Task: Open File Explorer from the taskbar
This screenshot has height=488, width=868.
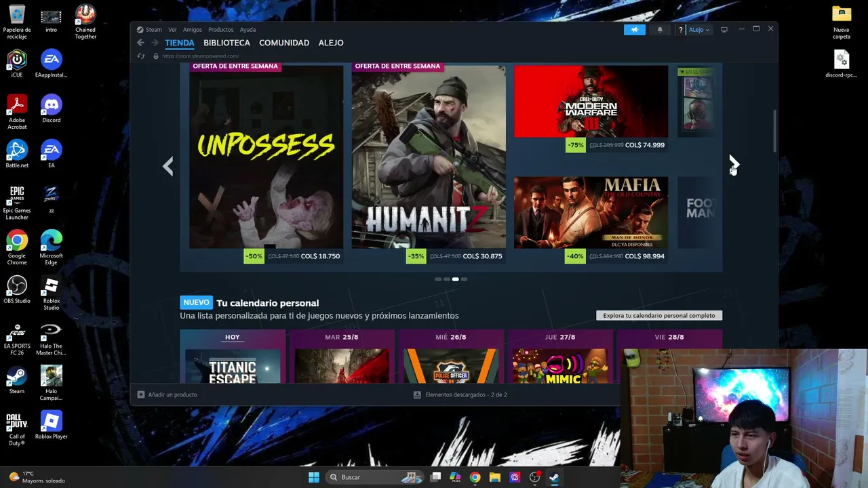Action: 495,477
